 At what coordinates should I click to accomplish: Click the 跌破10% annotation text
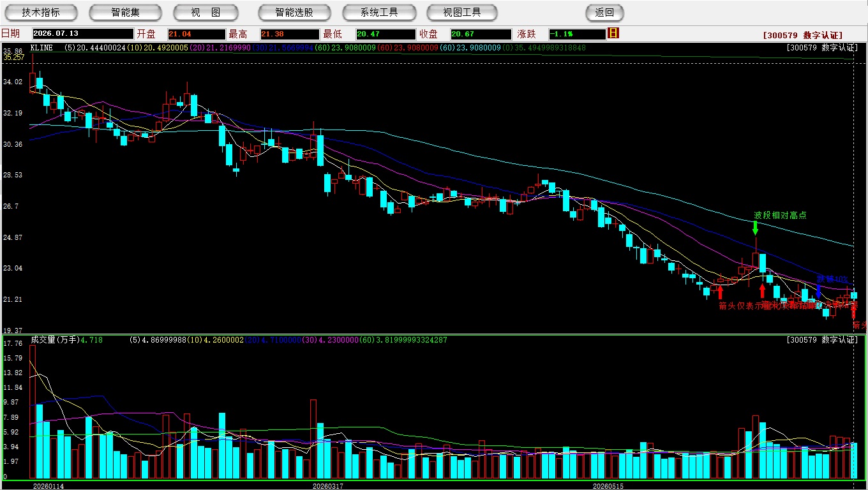click(833, 279)
